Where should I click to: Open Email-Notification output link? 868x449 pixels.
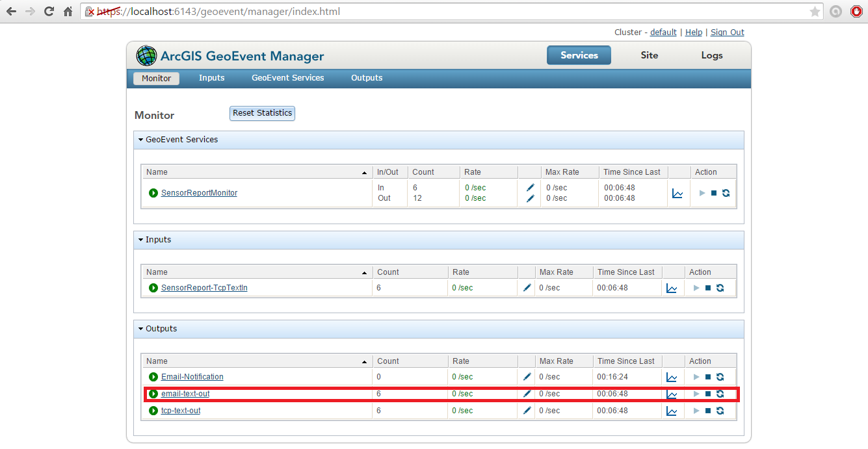tap(192, 377)
